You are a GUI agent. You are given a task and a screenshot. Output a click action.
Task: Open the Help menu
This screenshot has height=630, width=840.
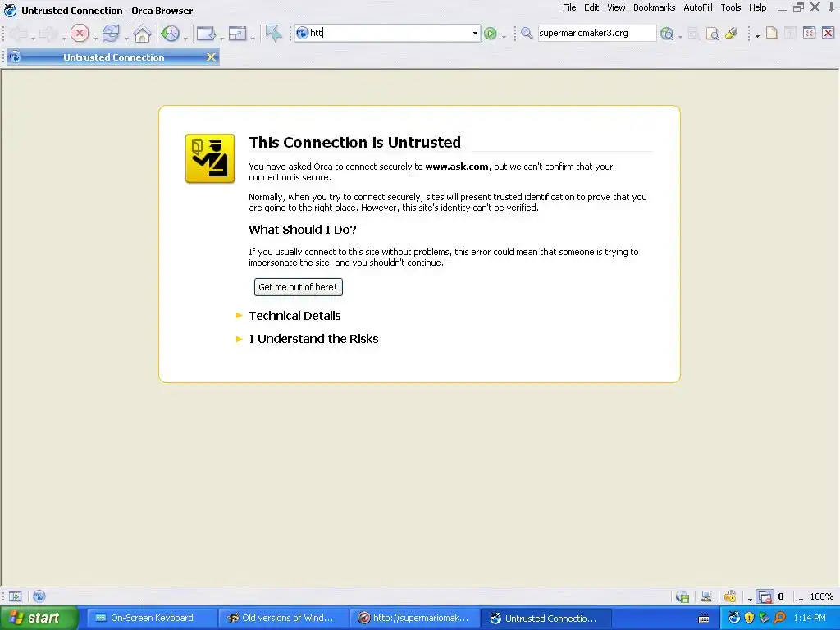click(x=757, y=7)
